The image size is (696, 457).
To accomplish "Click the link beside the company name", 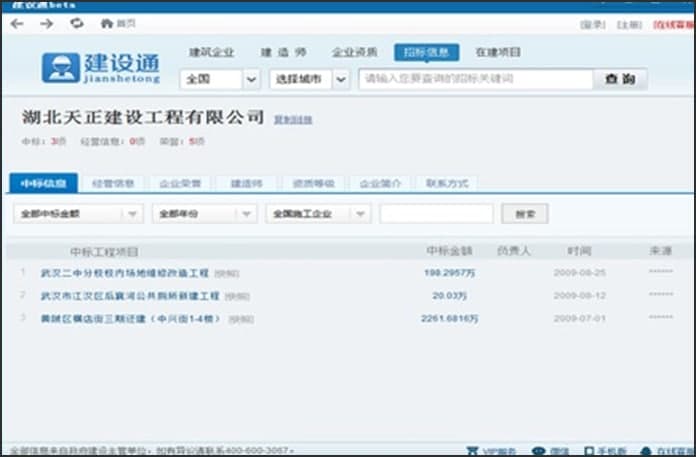I will pyautogui.click(x=293, y=119).
